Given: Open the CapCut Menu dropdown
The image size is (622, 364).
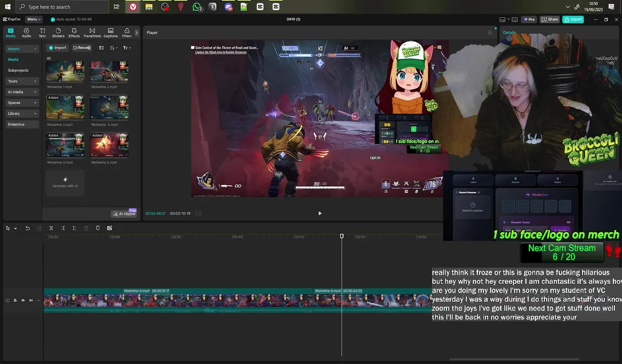Looking at the screenshot, I should pos(33,19).
